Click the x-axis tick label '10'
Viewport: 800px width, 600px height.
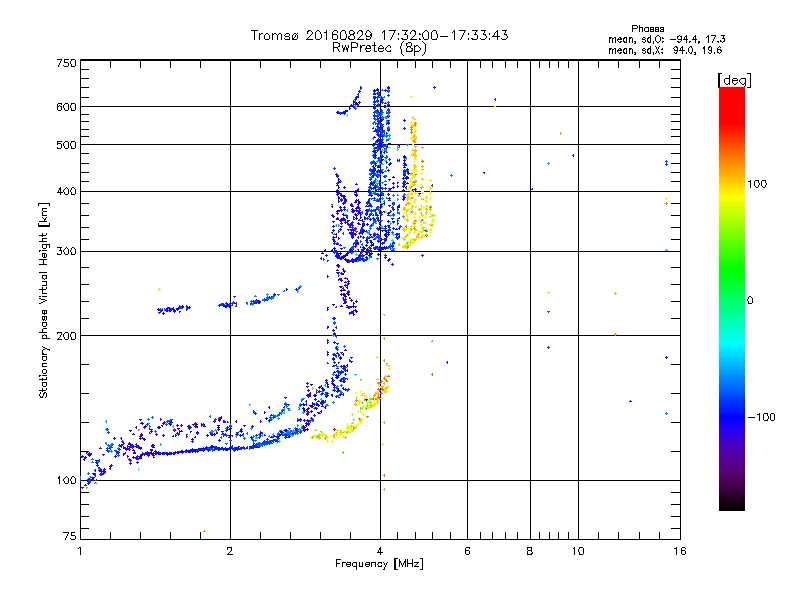578,551
